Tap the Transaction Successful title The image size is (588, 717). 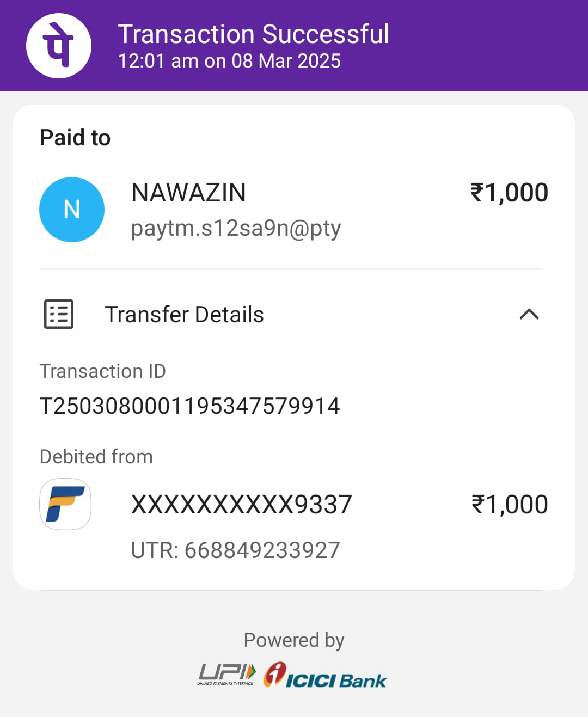[x=253, y=34]
